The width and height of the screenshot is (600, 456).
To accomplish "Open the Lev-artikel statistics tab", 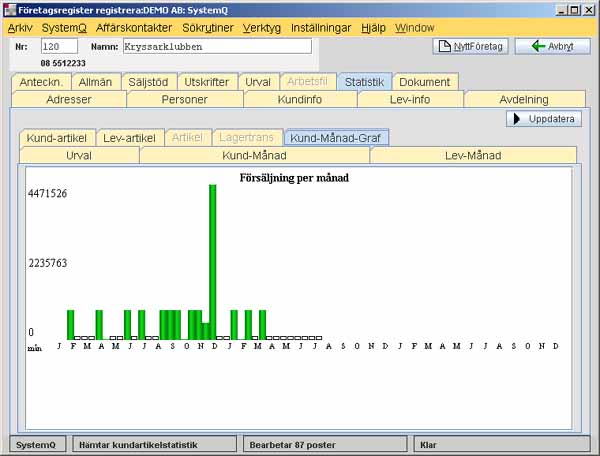I will point(129,138).
